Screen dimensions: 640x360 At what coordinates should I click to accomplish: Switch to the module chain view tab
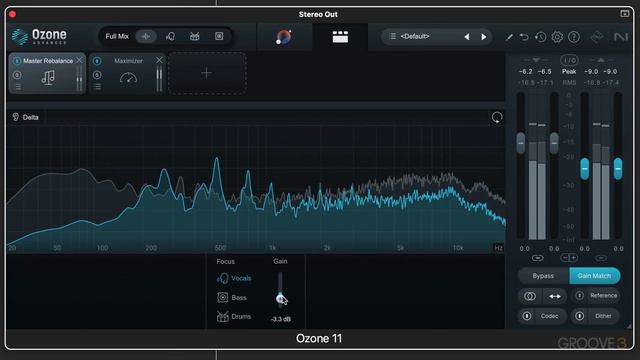point(340,37)
